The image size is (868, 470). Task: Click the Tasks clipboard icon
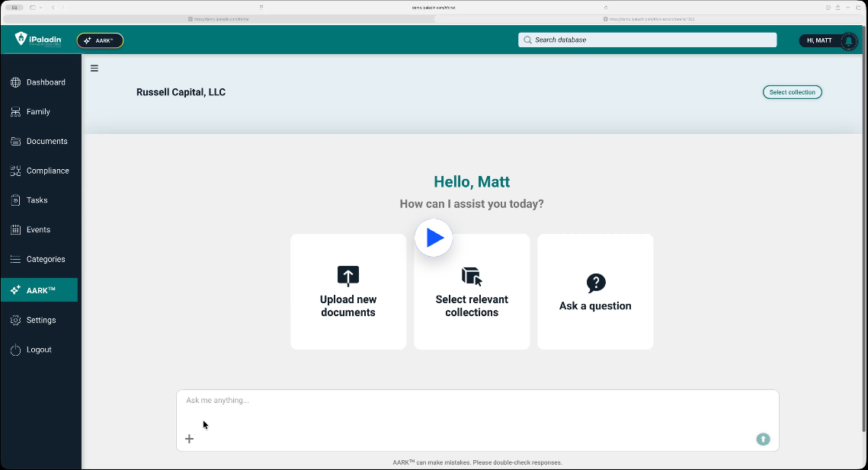click(x=15, y=200)
